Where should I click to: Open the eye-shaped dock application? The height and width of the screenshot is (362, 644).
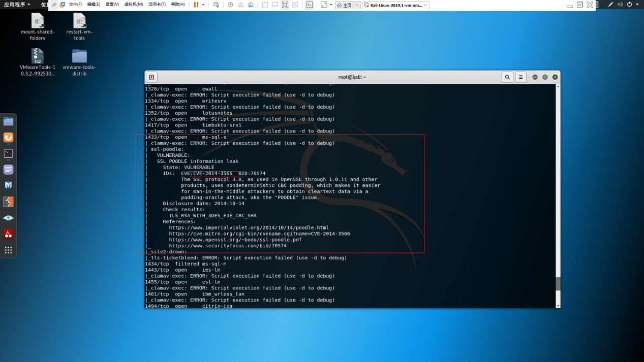point(8,218)
